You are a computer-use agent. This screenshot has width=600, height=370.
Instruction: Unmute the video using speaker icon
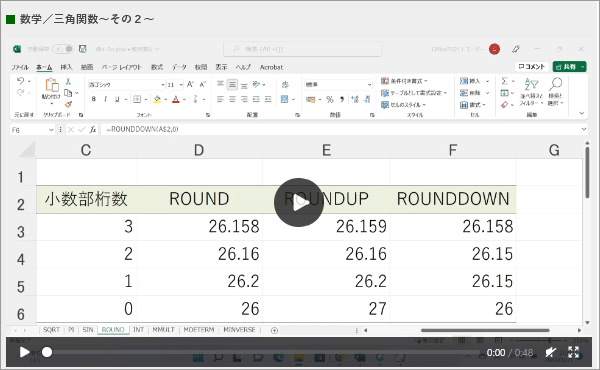(551, 352)
